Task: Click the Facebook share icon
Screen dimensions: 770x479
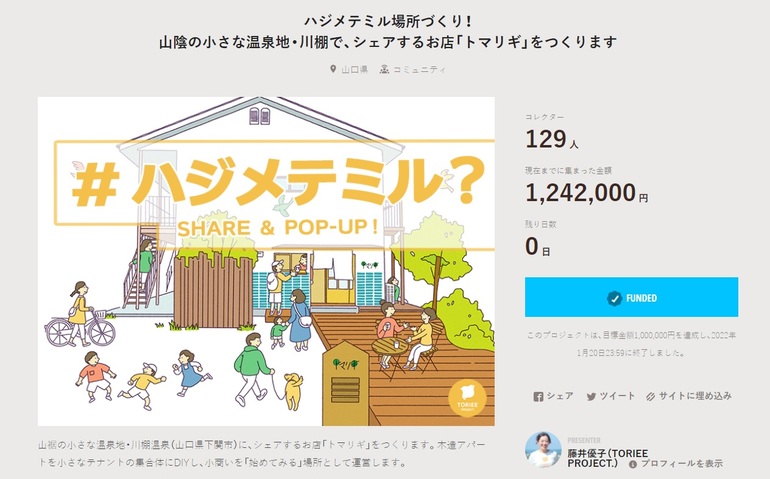Action: tap(538, 396)
